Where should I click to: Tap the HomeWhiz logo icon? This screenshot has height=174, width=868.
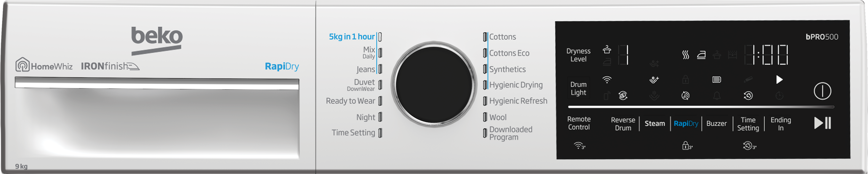(x=23, y=65)
